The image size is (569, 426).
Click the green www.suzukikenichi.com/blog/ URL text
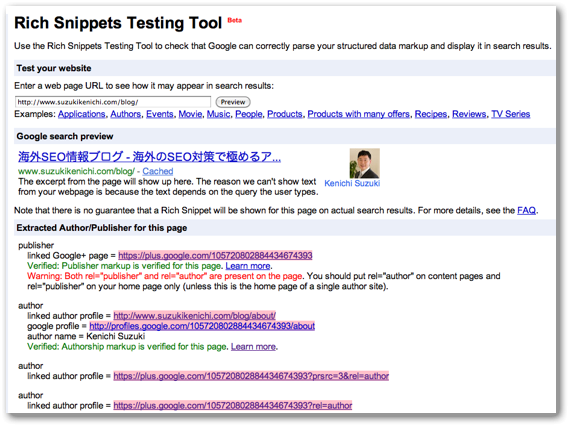pyautogui.click(x=76, y=171)
